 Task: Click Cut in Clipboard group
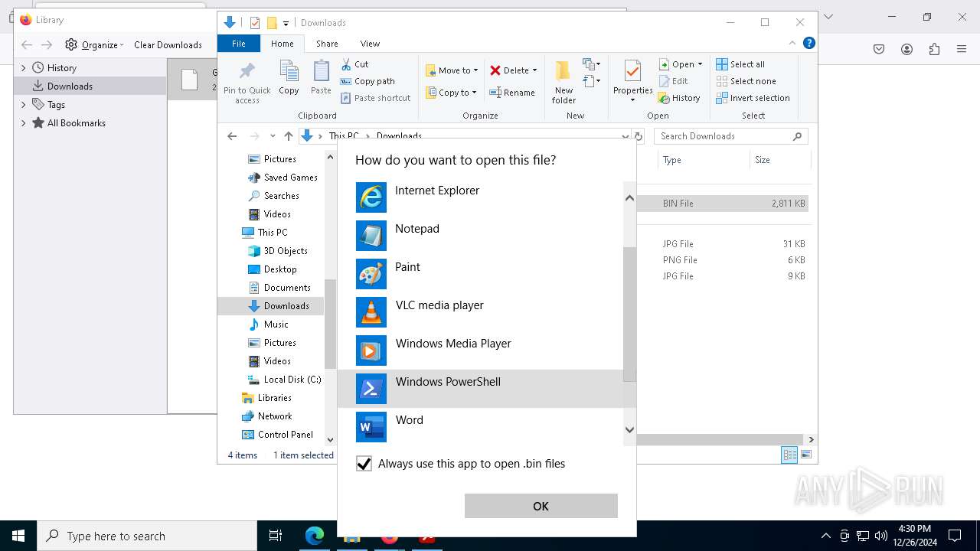(x=354, y=64)
